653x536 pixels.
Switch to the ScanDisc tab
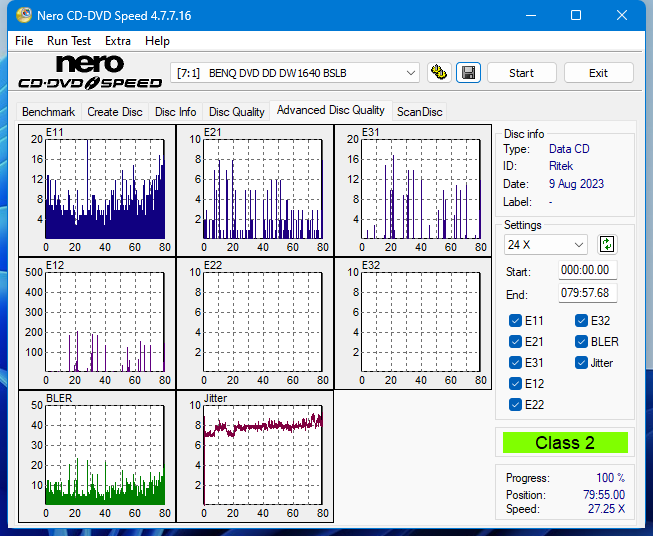[419, 112]
